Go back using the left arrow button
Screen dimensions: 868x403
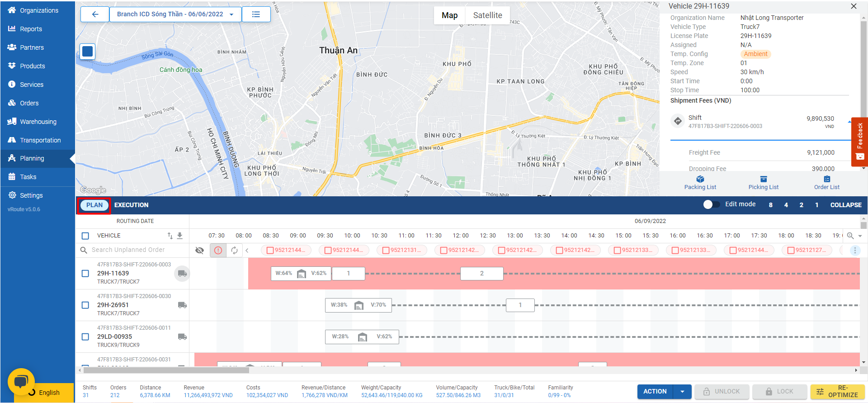point(95,14)
